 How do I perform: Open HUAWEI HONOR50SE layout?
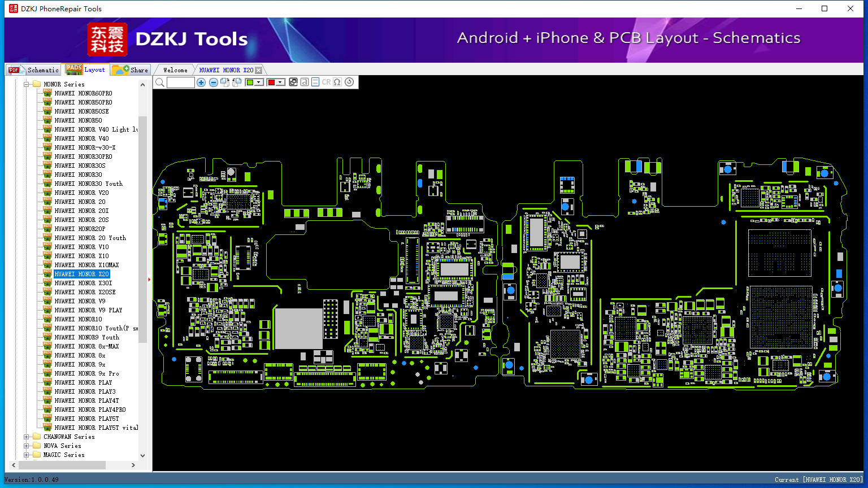tap(81, 111)
